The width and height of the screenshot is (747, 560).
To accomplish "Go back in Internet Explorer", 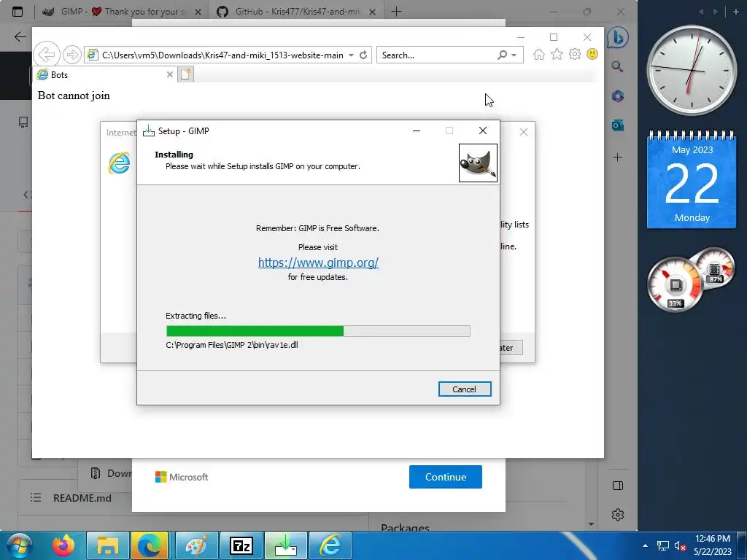I will pos(46,55).
